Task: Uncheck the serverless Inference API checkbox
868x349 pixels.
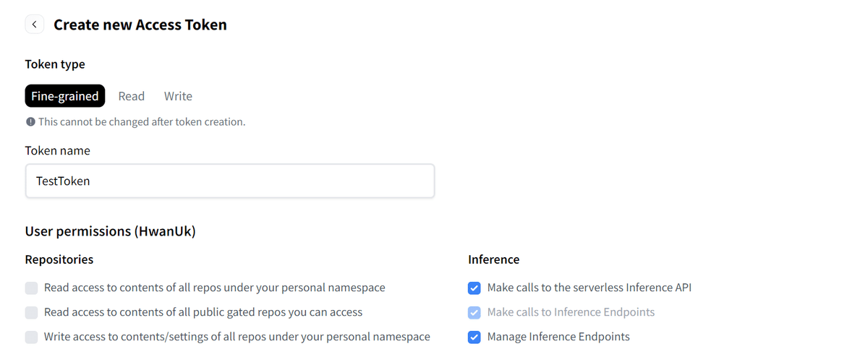Action: [x=475, y=288]
